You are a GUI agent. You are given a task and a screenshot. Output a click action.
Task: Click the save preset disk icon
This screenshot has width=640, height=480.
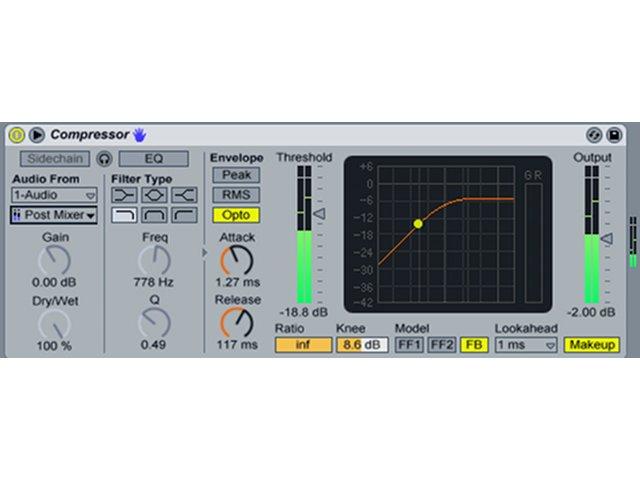(x=614, y=135)
